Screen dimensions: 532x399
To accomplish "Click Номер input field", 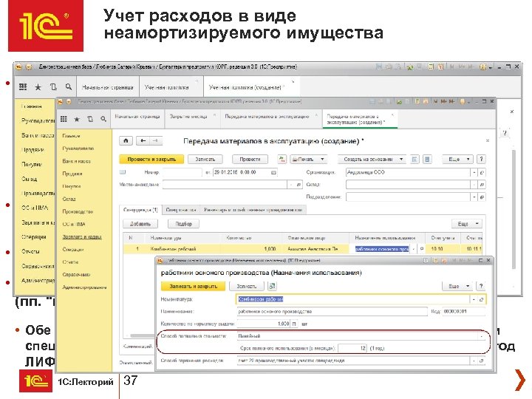I will [x=182, y=172].
